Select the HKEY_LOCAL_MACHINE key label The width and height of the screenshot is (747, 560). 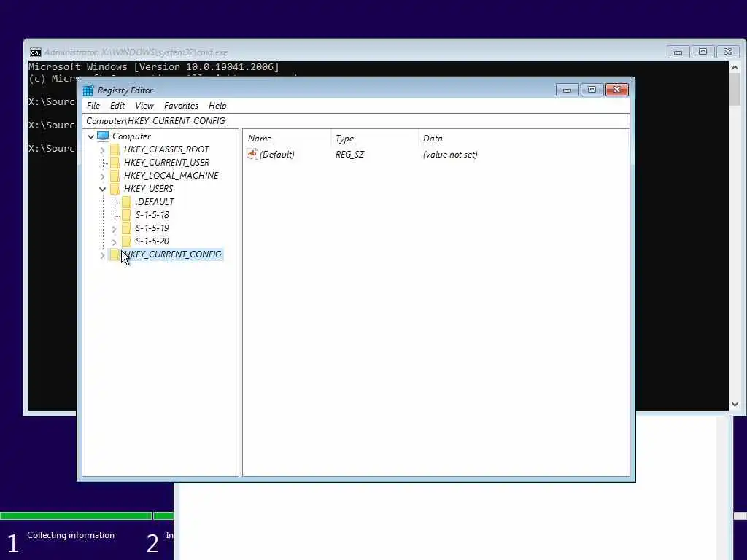point(171,176)
